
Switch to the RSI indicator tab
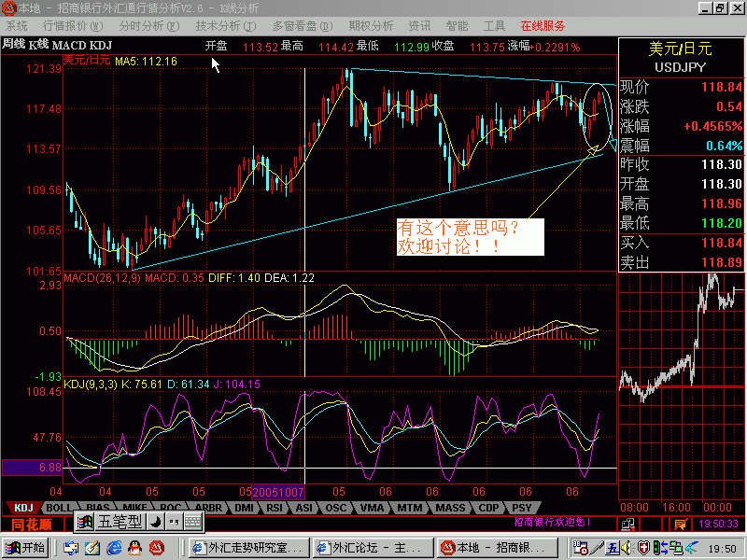tap(275, 508)
